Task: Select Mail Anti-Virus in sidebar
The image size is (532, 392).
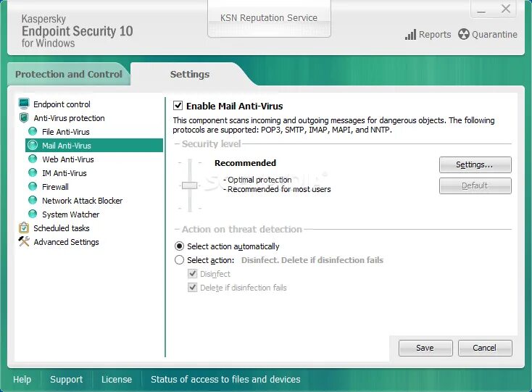Action: 94,146
